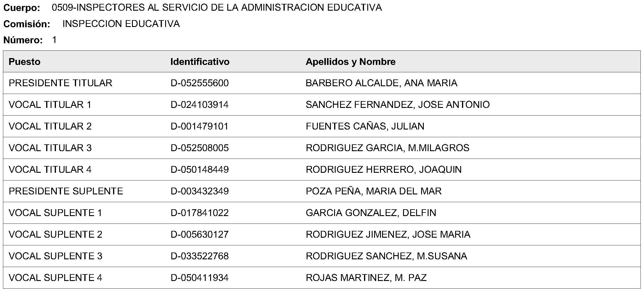Select identifier D-052555600

coord(199,83)
